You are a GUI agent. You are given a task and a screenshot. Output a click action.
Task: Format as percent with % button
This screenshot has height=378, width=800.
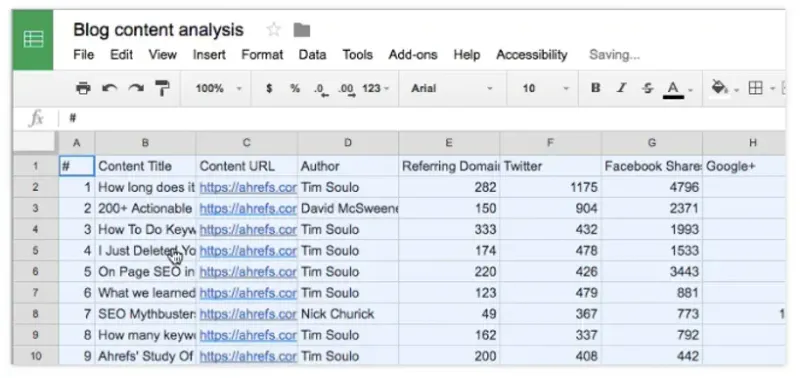[295, 88]
